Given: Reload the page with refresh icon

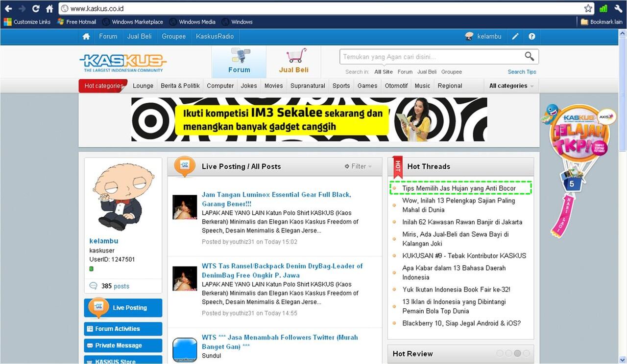Looking at the screenshot, I should coord(36,8).
